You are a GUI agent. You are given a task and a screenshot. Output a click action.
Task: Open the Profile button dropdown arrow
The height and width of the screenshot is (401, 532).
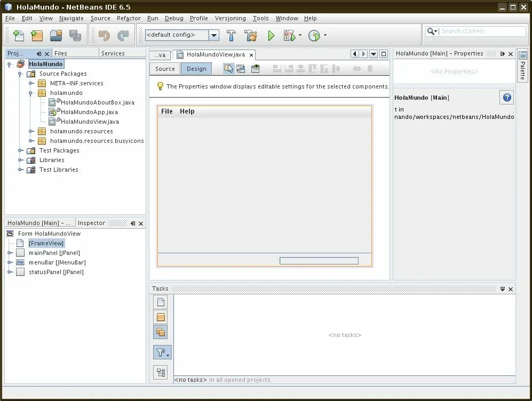[325, 35]
